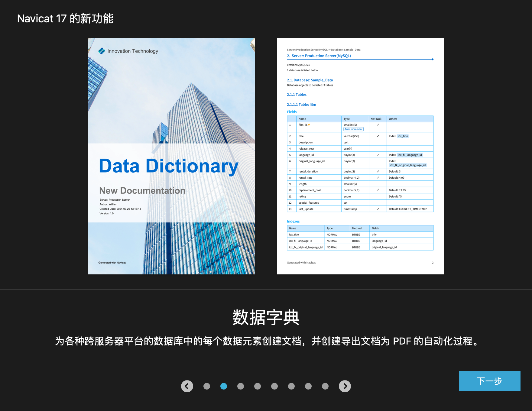Select the first carousel page dot
Screen dimensions: 532x411
[207, 386]
